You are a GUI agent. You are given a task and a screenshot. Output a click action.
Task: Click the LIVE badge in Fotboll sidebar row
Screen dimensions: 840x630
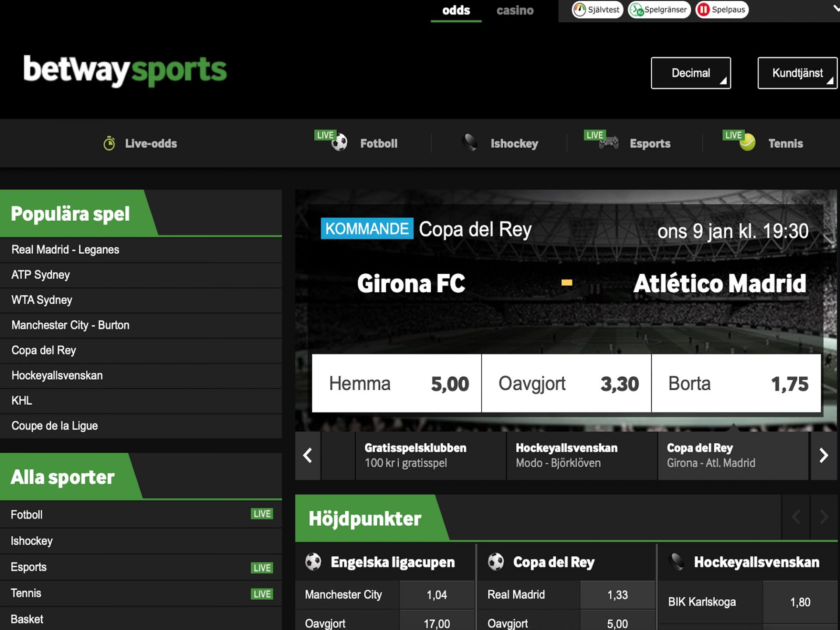click(262, 514)
